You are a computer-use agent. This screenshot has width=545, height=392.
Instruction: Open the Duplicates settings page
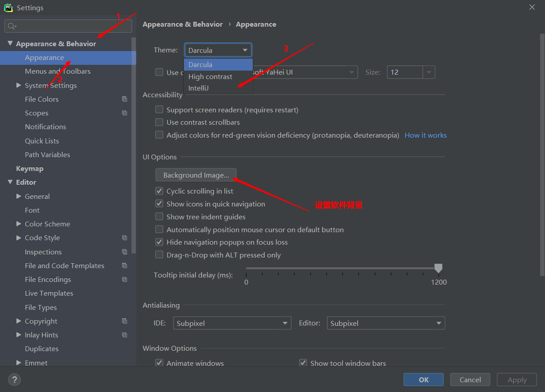(42, 349)
